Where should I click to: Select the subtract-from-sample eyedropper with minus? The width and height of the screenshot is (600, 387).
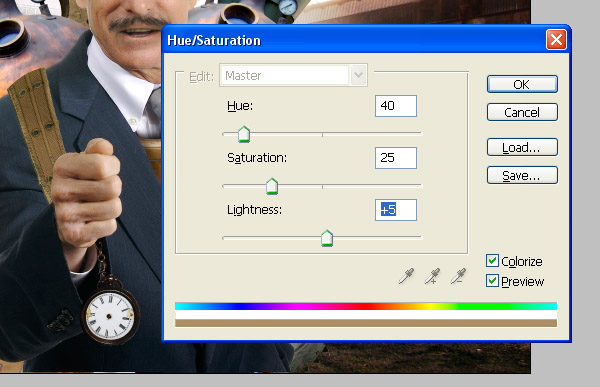pyautogui.click(x=458, y=276)
